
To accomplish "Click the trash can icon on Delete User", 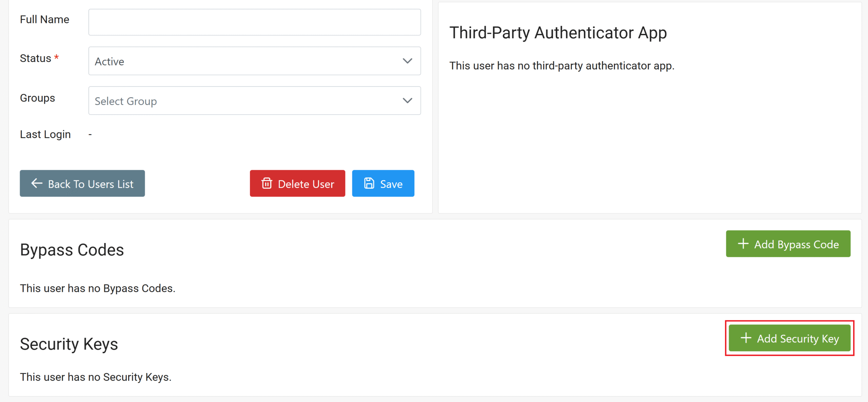I will pos(267,183).
